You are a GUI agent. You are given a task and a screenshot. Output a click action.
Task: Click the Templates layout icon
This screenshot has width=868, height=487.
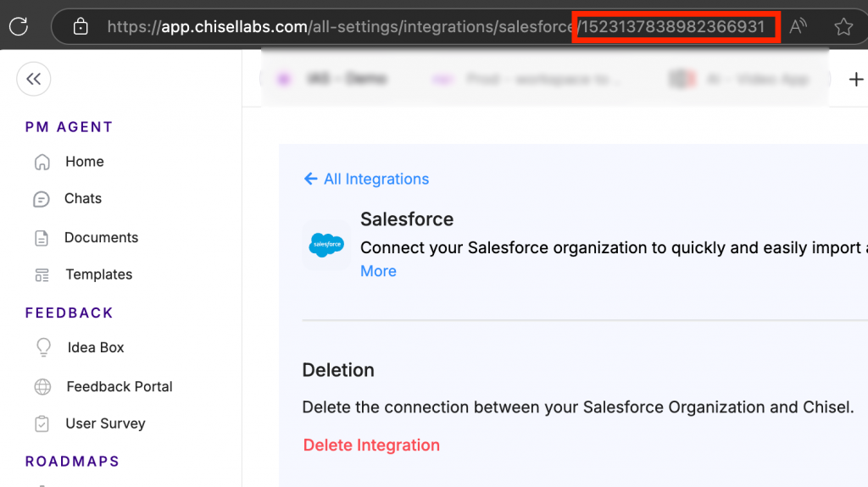[42, 275]
